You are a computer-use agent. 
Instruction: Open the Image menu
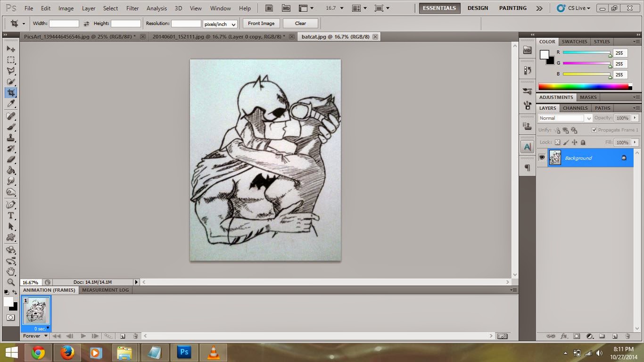pyautogui.click(x=66, y=8)
